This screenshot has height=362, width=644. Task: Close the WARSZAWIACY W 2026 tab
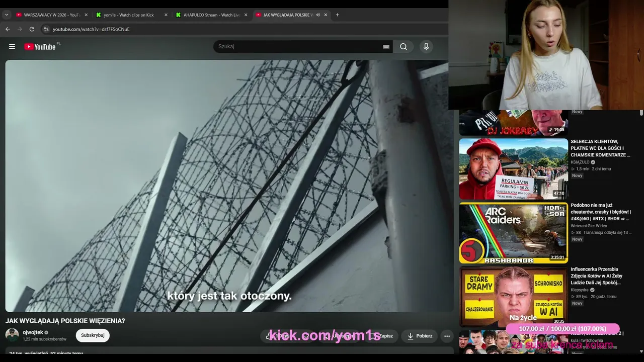coord(86,15)
